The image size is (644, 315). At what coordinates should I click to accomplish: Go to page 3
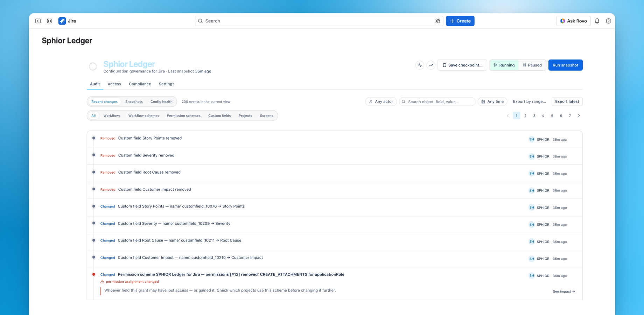pyautogui.click(x=534, y=115)
